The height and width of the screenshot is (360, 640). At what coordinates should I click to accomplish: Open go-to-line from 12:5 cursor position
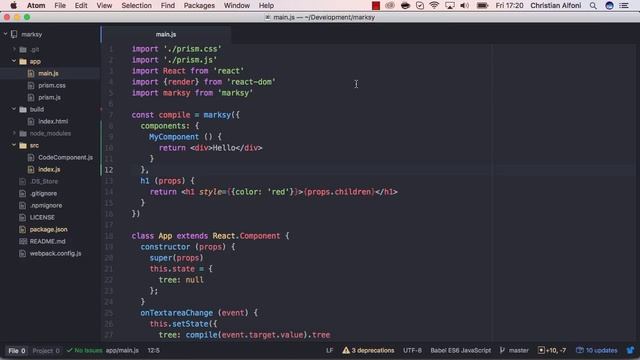(153, 350)
